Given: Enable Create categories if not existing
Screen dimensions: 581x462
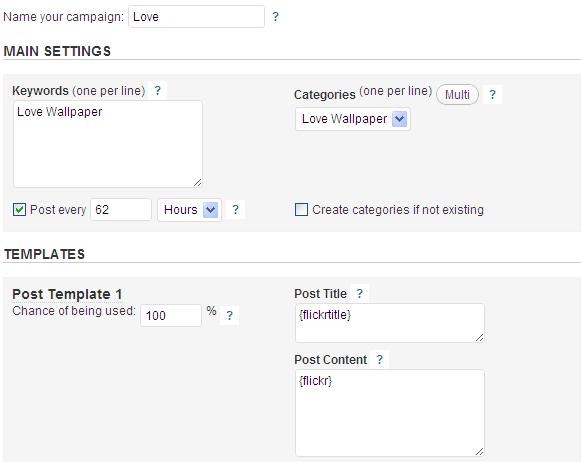Looking at the screenshot, I should (301, 210).
